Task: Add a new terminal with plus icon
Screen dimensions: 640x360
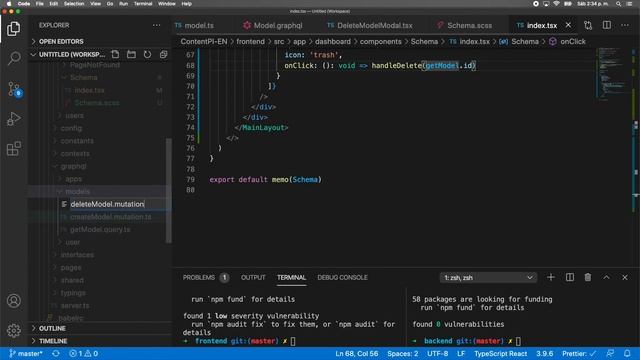Action: (551, 278)
